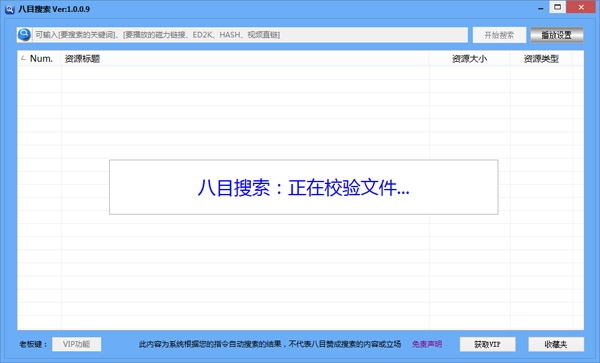This screenshot has width=600, height=363.
Task: Click the 开始搜索 button
Action: click(x=499, y=35)
